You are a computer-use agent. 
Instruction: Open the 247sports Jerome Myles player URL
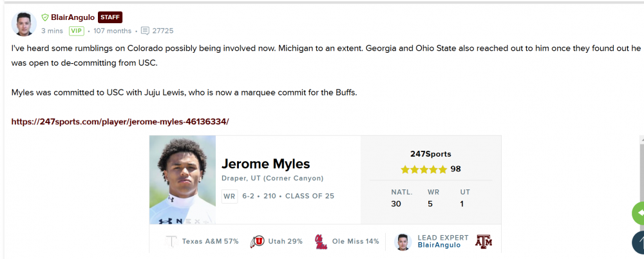(x=120, y=121)
